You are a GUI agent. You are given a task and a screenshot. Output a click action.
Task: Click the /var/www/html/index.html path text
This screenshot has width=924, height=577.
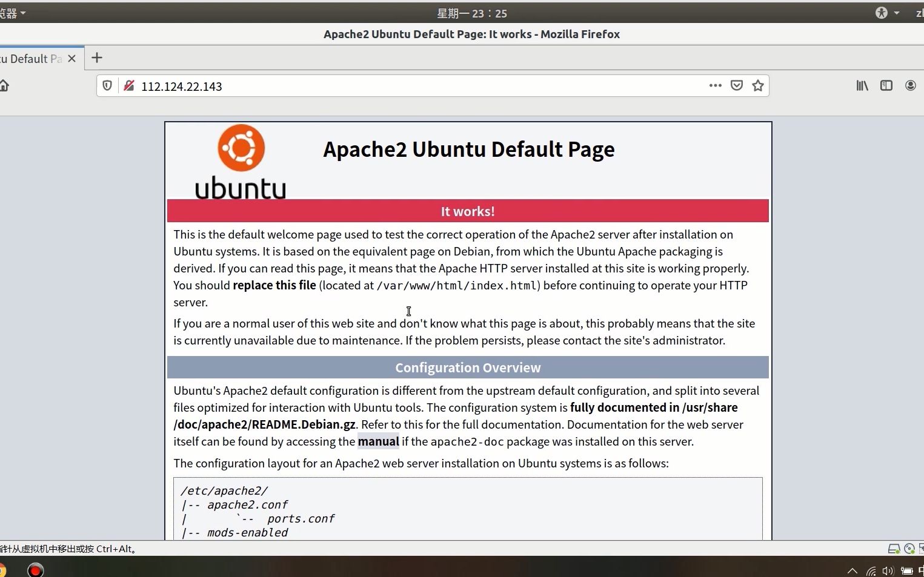pos(457,285)
